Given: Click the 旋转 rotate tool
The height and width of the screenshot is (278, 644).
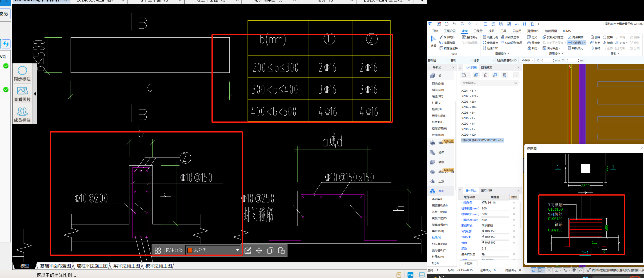Looking at the screenshot, I should (608, 37).
